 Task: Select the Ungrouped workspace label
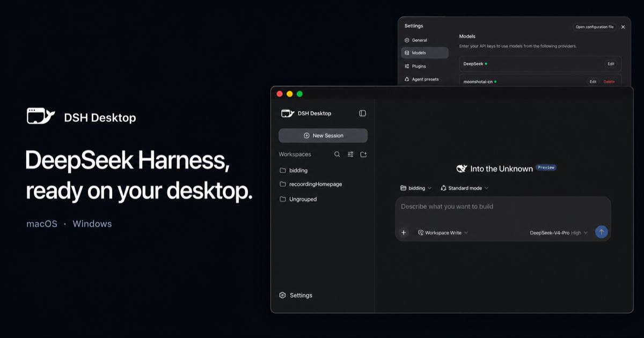[303, 199]
